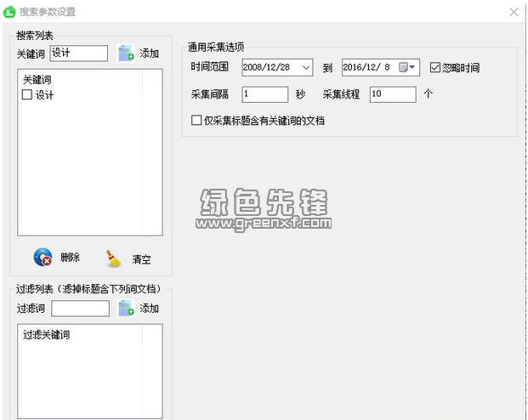Click the delete (删除) globe icon
The width and height of the screenshot is (528, 420).
click(x=43, y=258)
